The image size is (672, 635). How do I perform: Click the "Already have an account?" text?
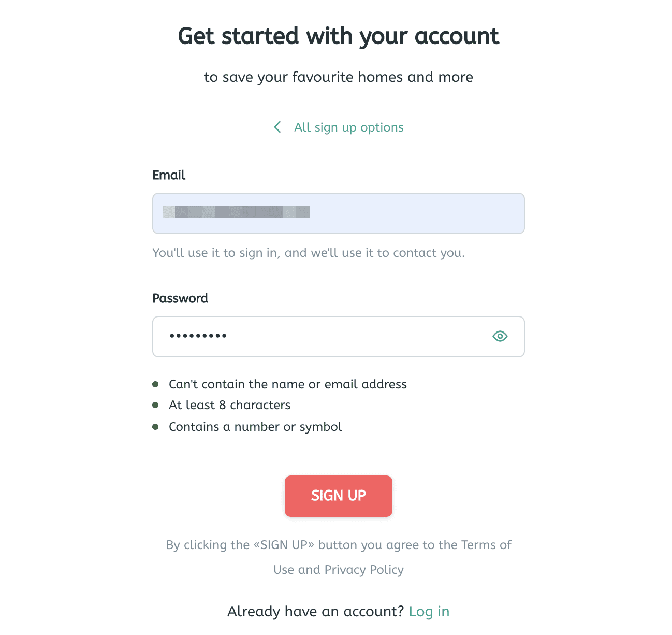pos(315,612)
